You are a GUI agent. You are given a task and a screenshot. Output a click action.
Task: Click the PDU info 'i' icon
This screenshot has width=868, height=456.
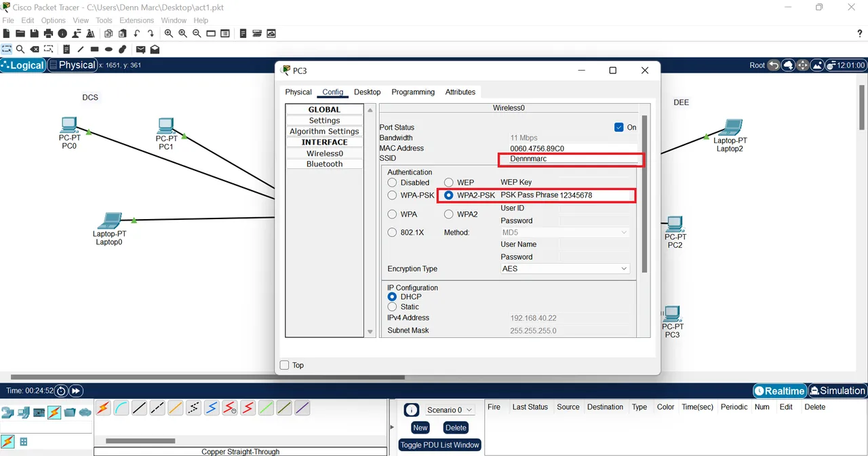point(412,410)
